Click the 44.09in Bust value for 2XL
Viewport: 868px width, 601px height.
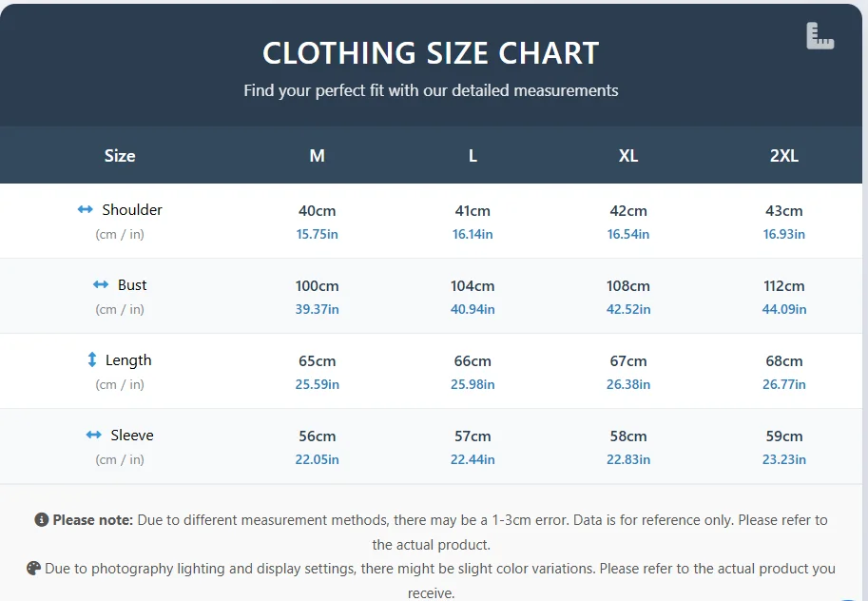[784, 309]
